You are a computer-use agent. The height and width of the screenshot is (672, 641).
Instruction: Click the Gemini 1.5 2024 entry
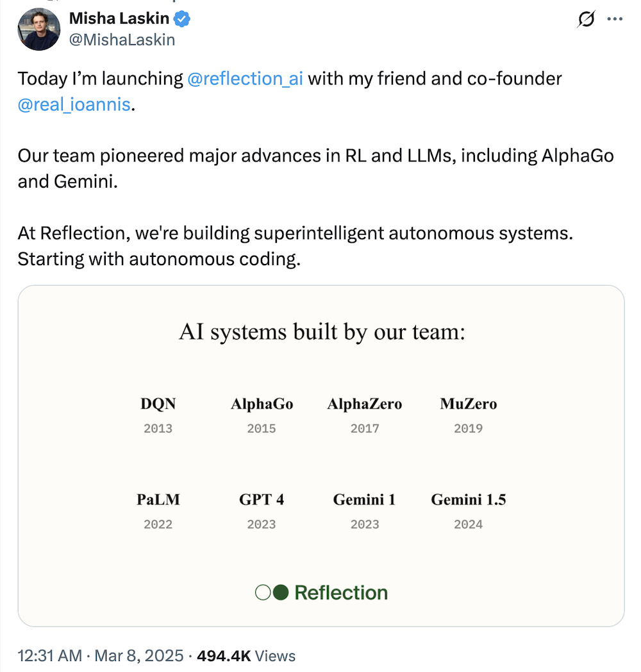click(468, 511)
